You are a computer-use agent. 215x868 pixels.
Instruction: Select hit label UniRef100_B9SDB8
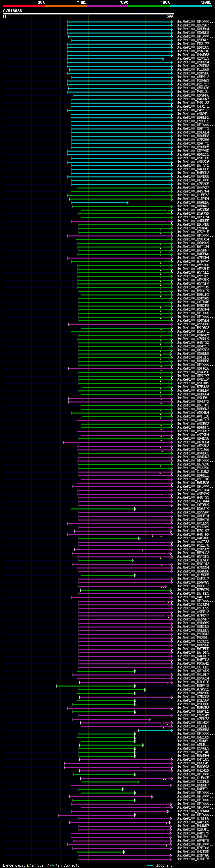(193, 324)
